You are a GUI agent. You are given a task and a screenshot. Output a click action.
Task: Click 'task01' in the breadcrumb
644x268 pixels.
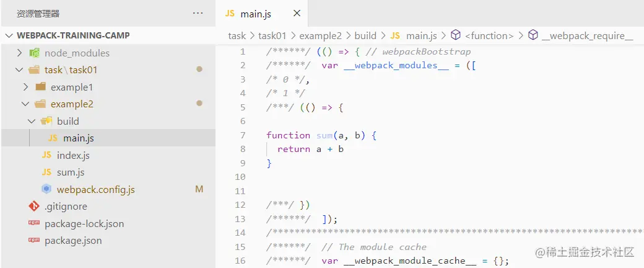pyautogui.click(x=272, y=36)
